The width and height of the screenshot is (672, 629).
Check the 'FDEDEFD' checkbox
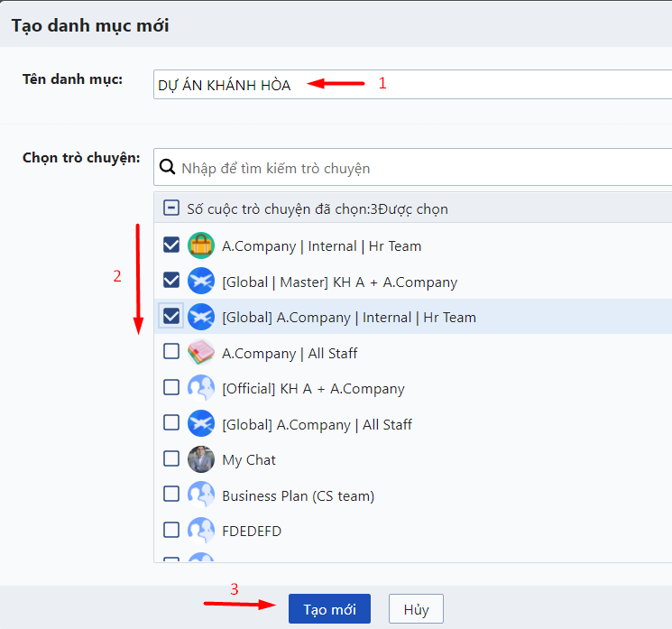point(171,530)
